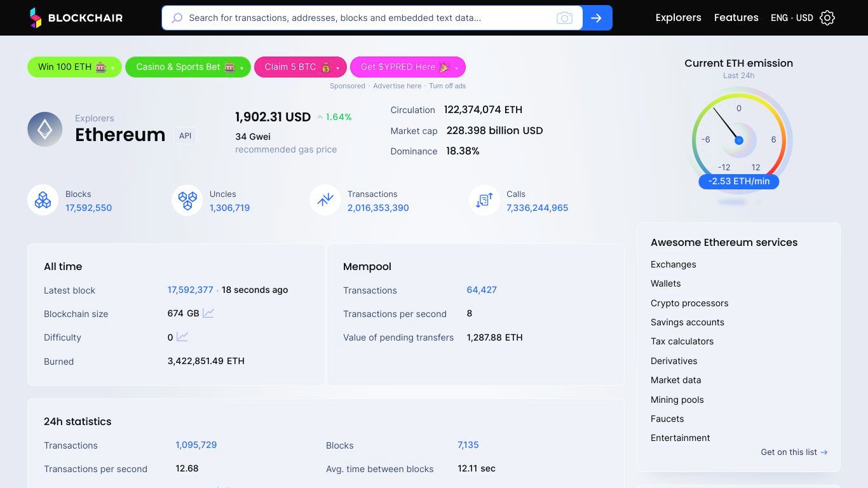Click 34 Gwei gas price text
This screenshot has width=868, height=488.
253,137
